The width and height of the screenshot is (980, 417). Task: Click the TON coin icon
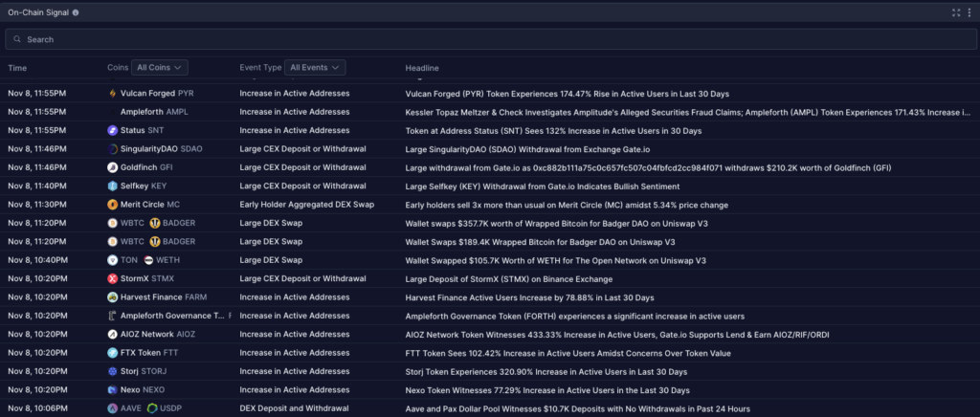[x=113, y=260]
